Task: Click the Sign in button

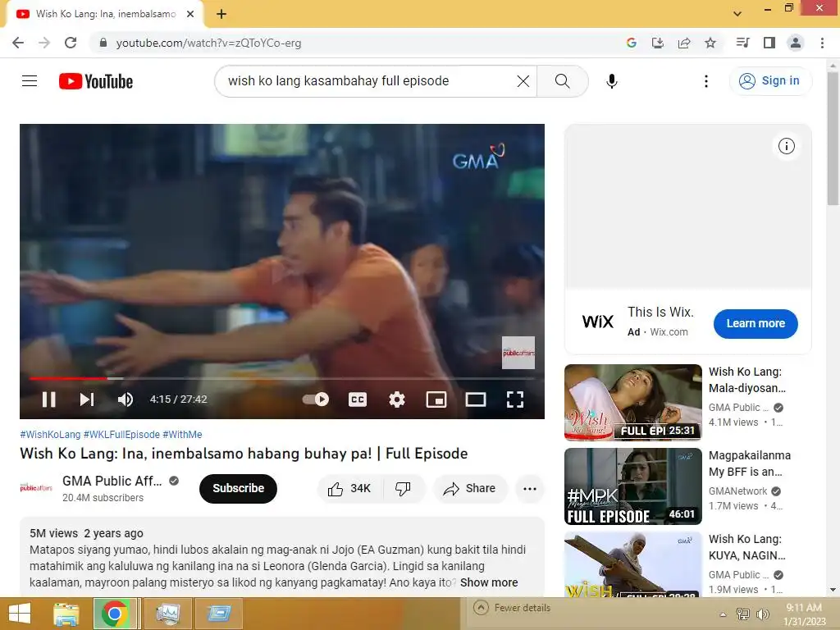Action: coord(770,81)
